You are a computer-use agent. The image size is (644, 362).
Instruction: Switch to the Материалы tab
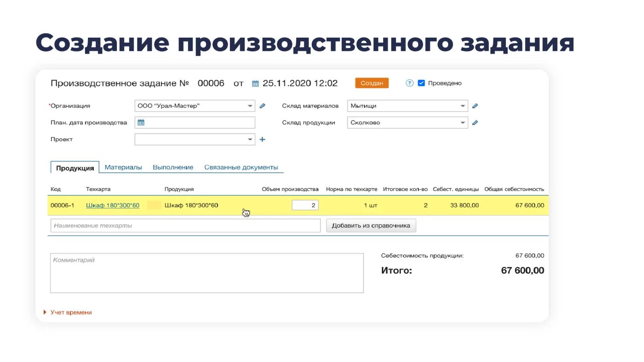tap(123, 167)
